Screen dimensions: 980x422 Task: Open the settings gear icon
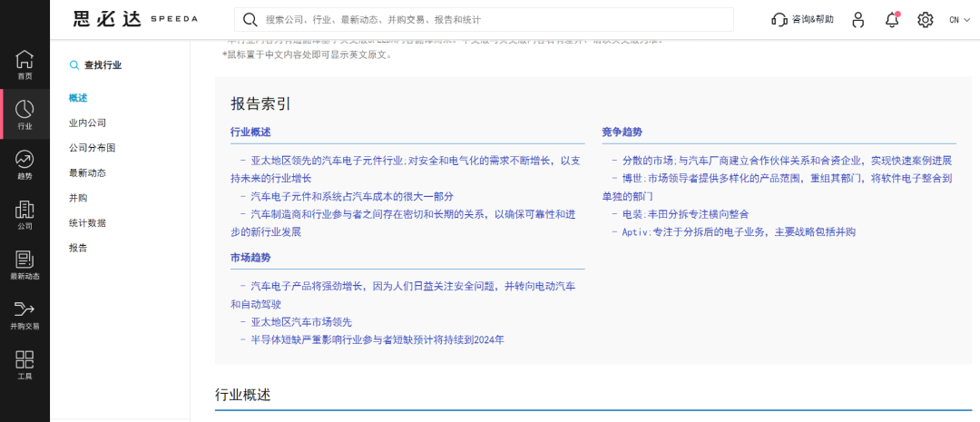point(925,19)
